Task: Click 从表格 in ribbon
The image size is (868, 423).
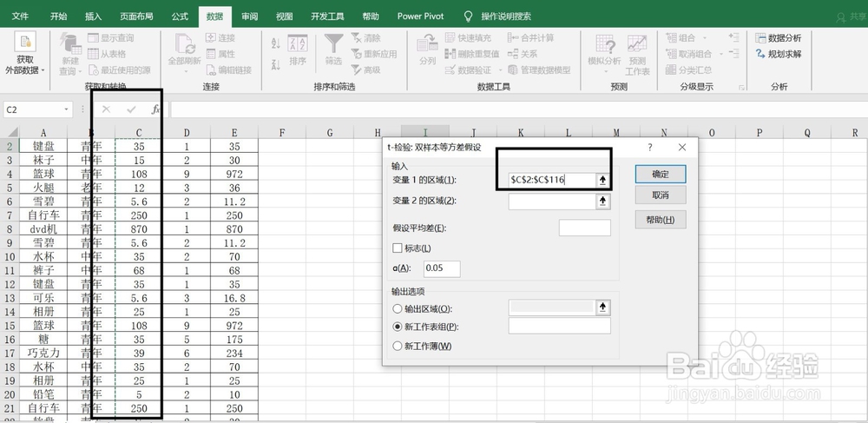Action: [x=108, y=54]
